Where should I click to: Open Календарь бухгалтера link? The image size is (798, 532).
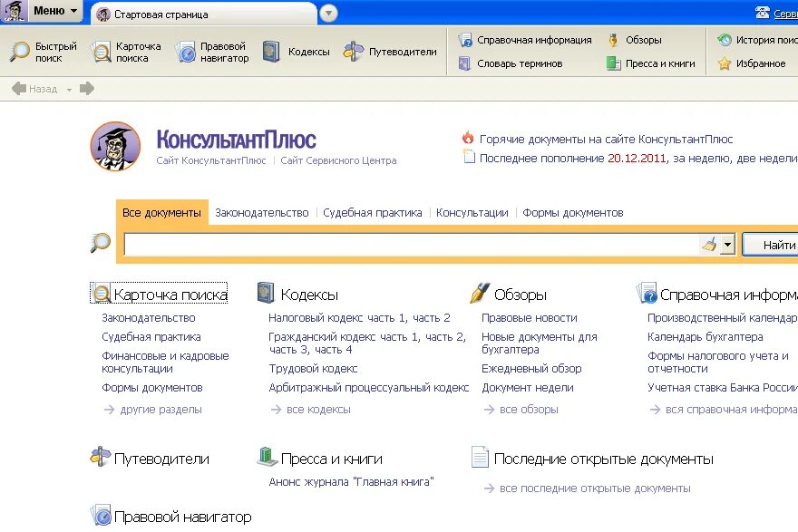705,337
